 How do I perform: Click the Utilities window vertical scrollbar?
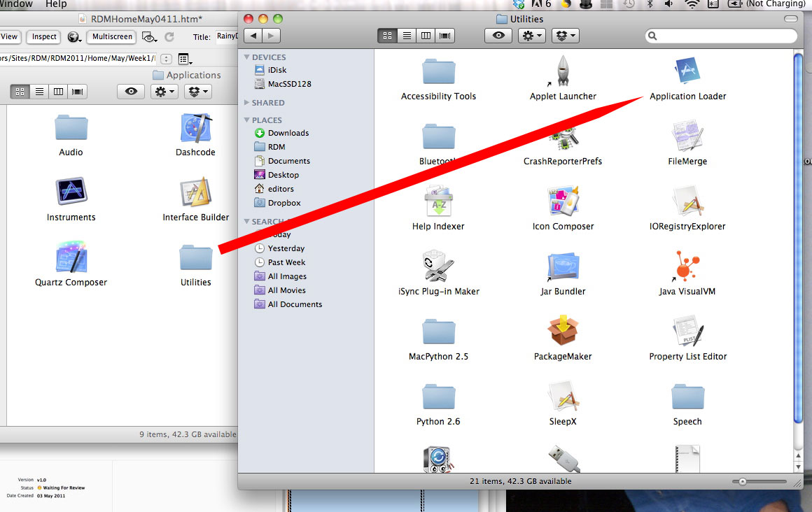[798, 238]
